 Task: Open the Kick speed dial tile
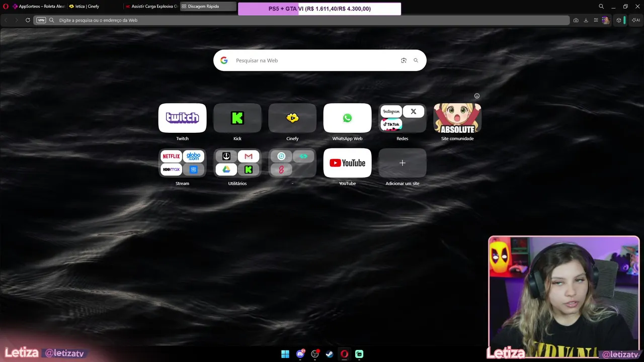[237, 118]
